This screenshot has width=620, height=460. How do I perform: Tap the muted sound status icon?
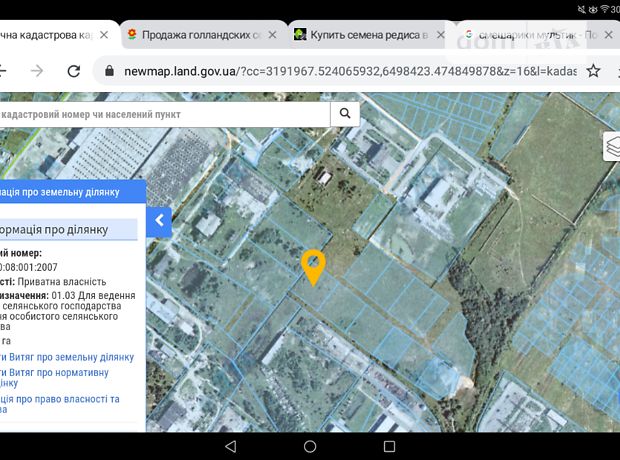pos(582,9)
